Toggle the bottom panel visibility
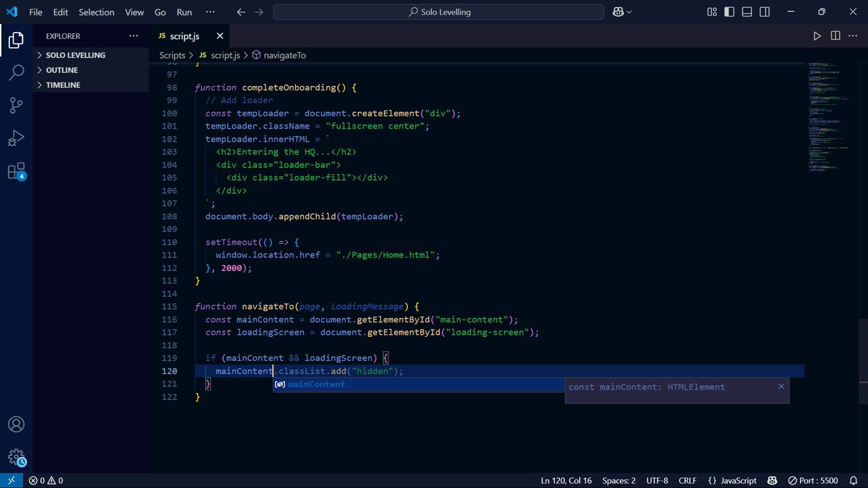The width and height of the screenshot is (868, 488). click(x=747, y=12)
